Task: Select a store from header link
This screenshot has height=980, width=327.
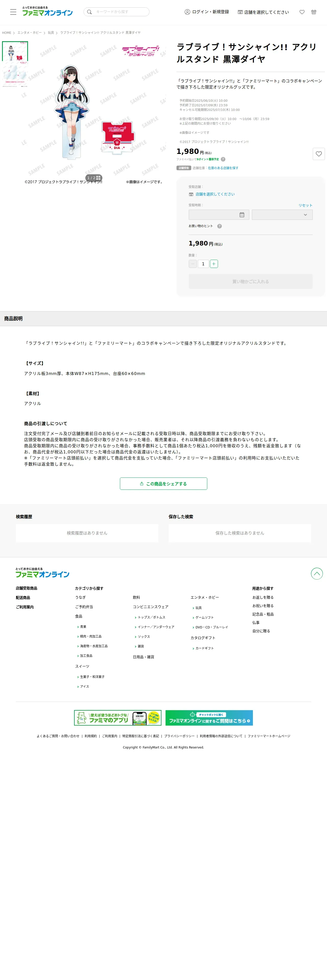Action: pyautogui.click(x=263, y=12)
